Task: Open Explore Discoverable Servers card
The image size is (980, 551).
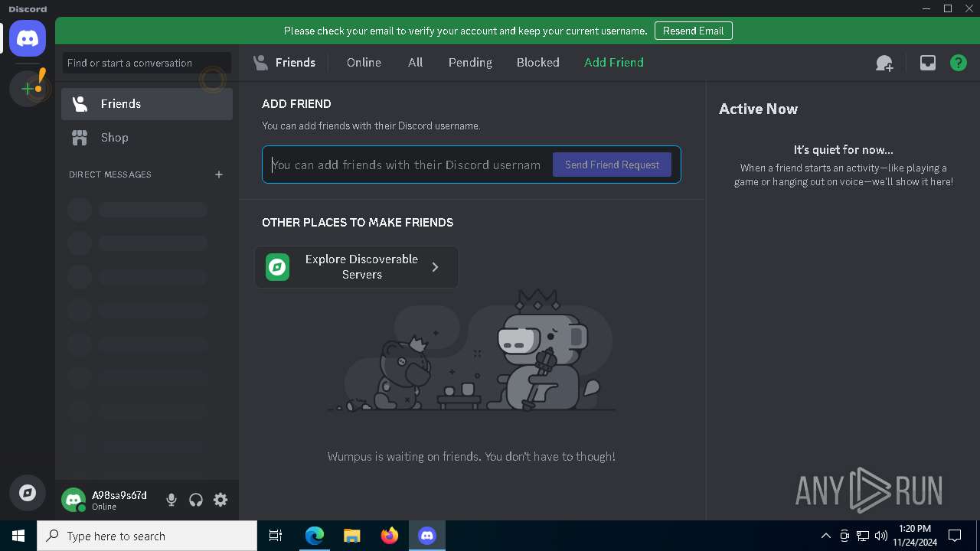Action: pos(357,267)
